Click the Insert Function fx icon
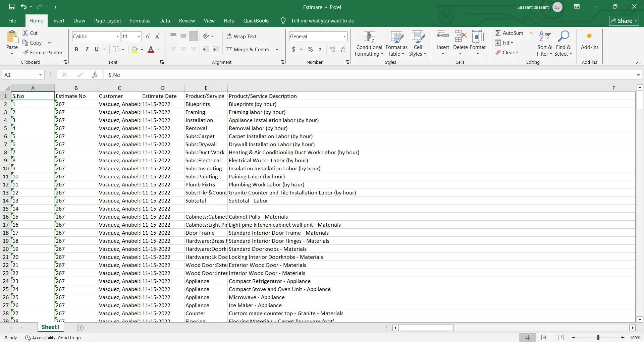This screenshot has width=644, height=342. 95,75
